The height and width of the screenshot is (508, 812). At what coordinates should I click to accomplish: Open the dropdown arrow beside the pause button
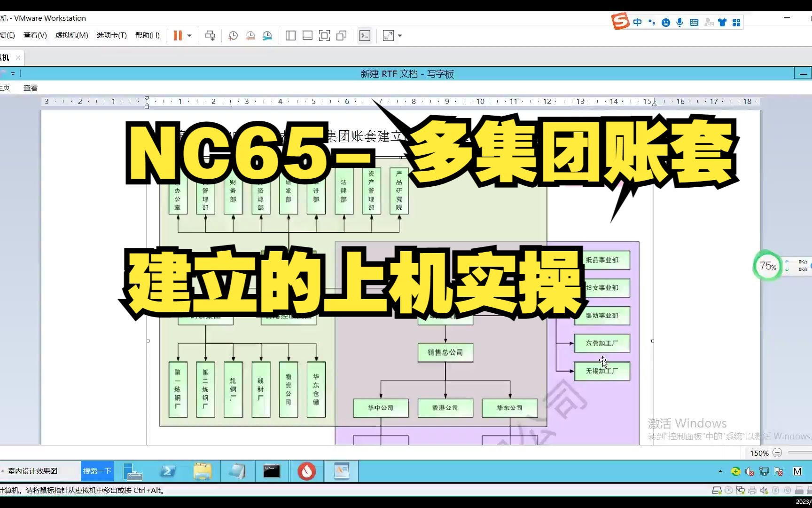pos(189,36)
